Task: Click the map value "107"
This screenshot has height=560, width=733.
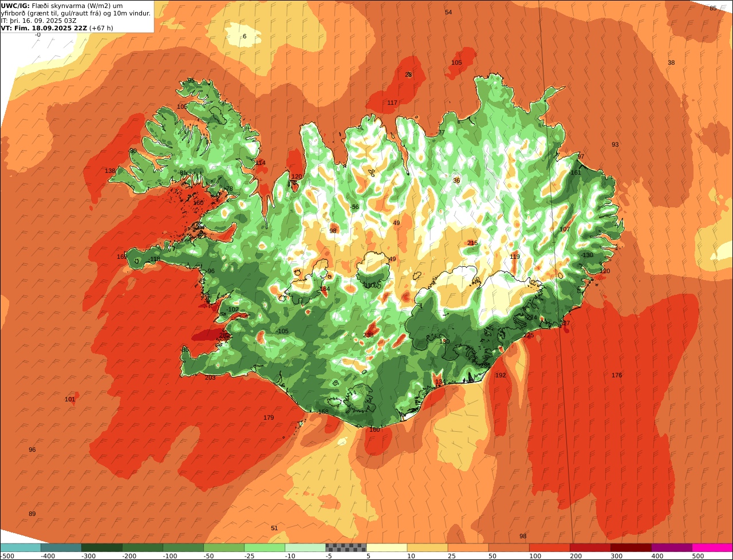Action: 565,230
